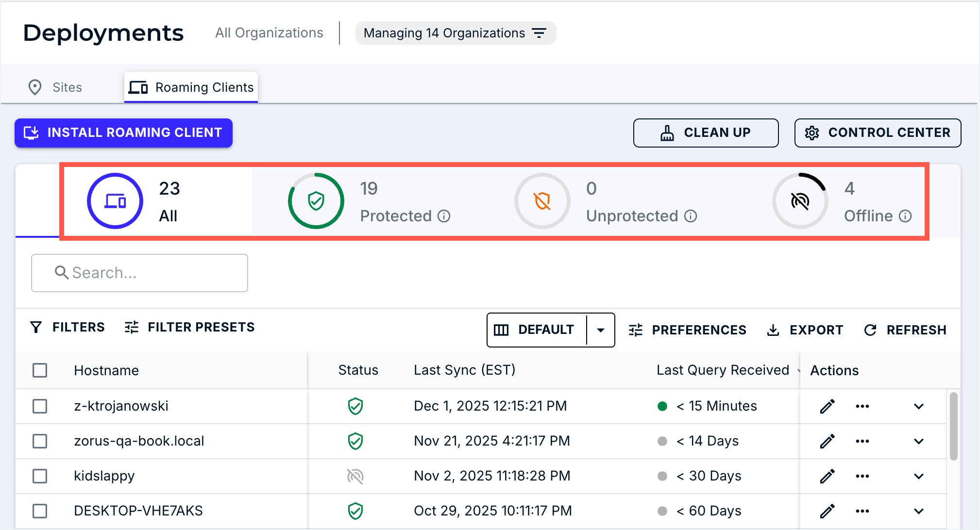Click edit pencil for DESKTOP-VHE7AKS
980x530 pixels.
pyautogui.click(x=827, y=511)
